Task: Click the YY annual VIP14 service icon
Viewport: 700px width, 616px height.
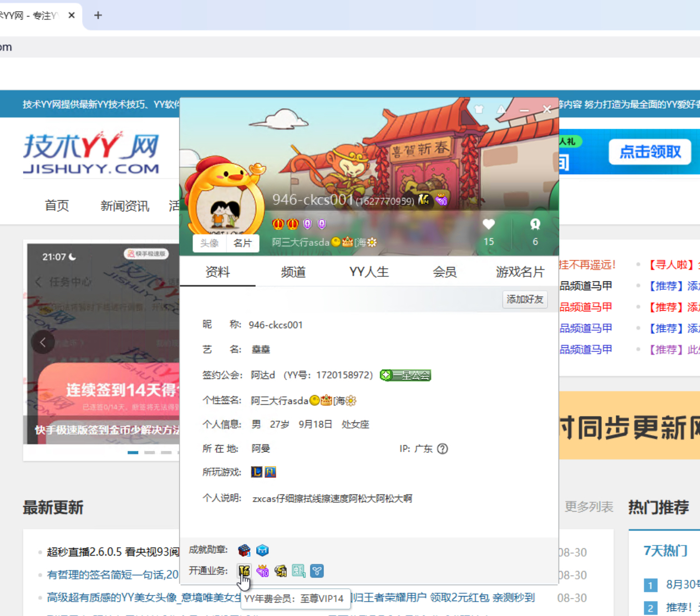Action: pyautogui.click(x=244, y=570)
